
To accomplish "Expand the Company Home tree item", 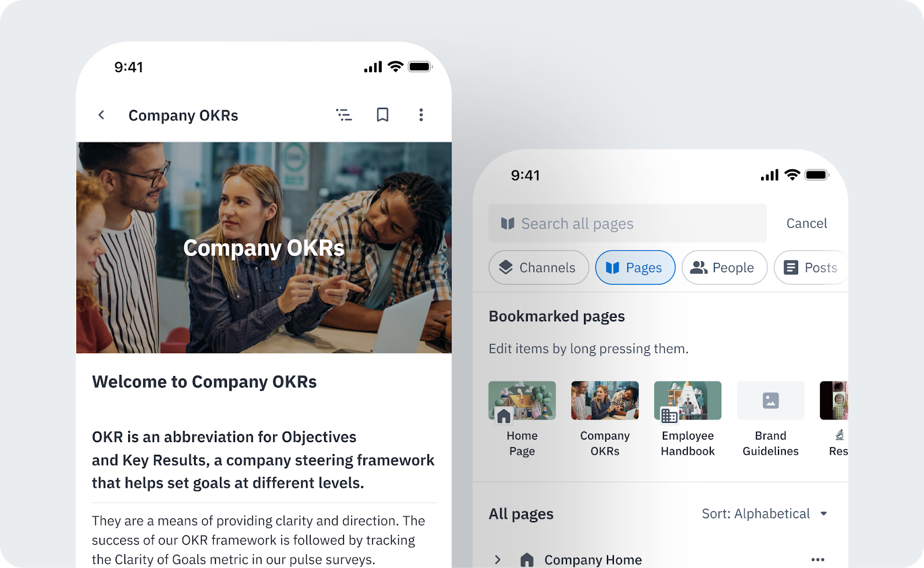I will [x=498, y=559].
